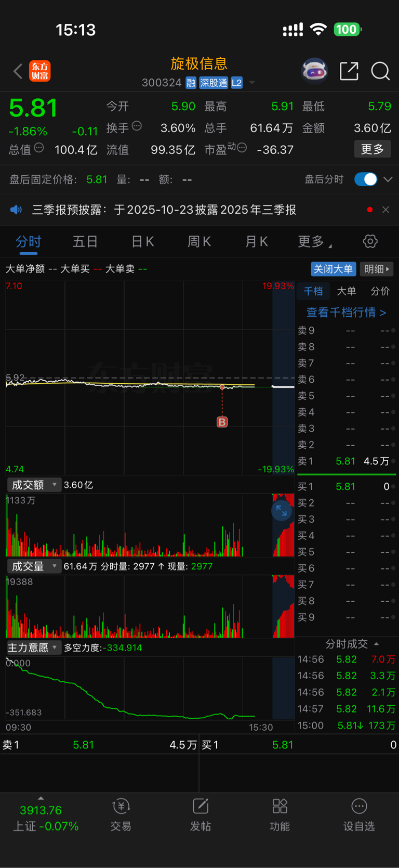Add stock via 设自选
Image resolution: width=399 pixels, height=868 pixels.
click(359, 814)
